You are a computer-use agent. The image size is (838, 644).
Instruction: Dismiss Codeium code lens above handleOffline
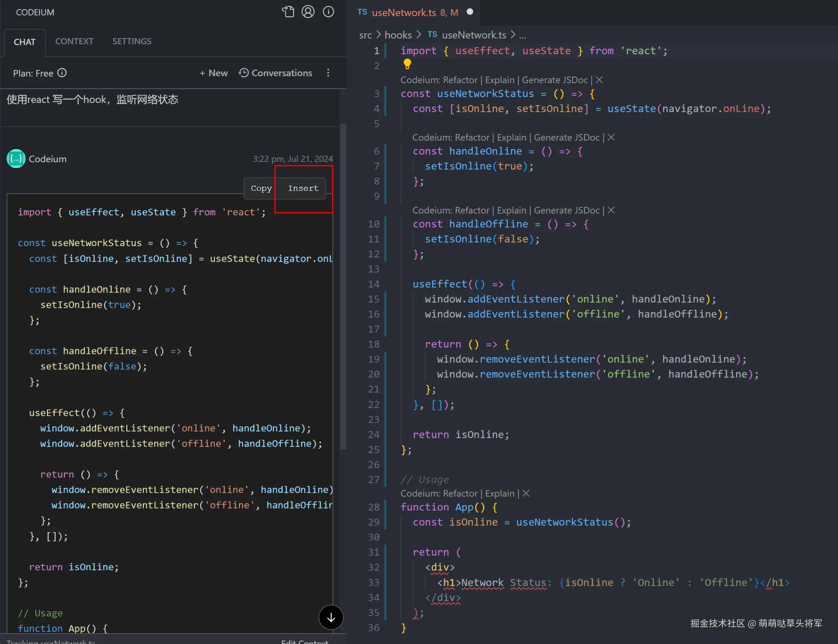(611, 210)
